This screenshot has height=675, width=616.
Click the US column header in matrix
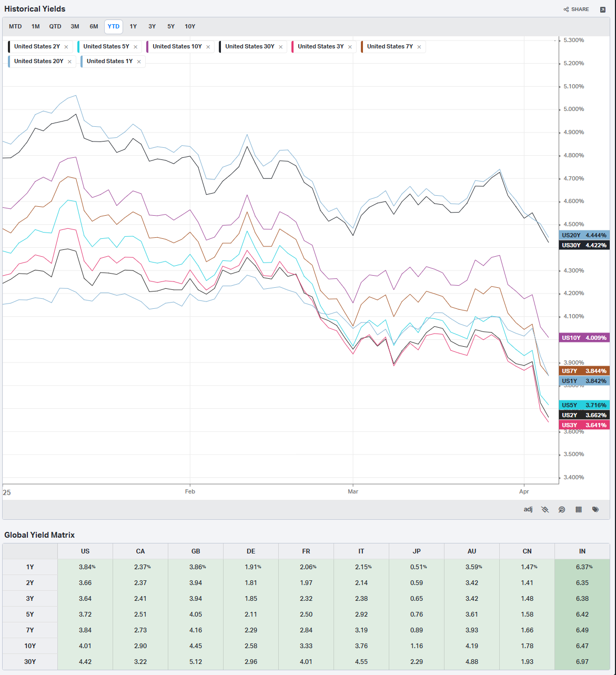coord(85,551)
